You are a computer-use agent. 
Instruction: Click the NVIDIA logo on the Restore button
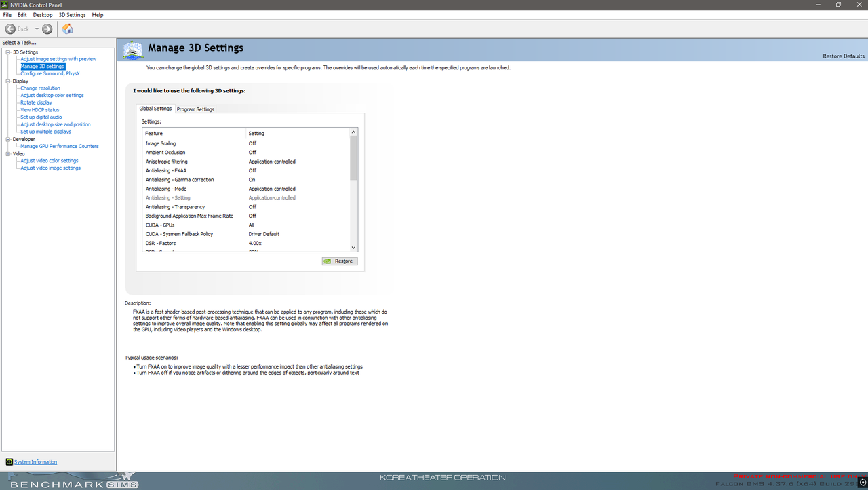pos(326,261)
